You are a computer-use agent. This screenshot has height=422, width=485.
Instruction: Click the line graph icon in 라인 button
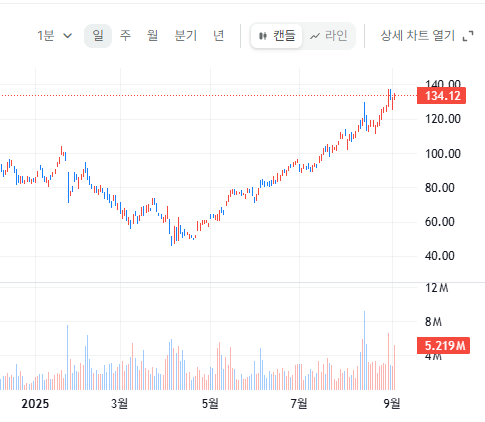point(315,36)
